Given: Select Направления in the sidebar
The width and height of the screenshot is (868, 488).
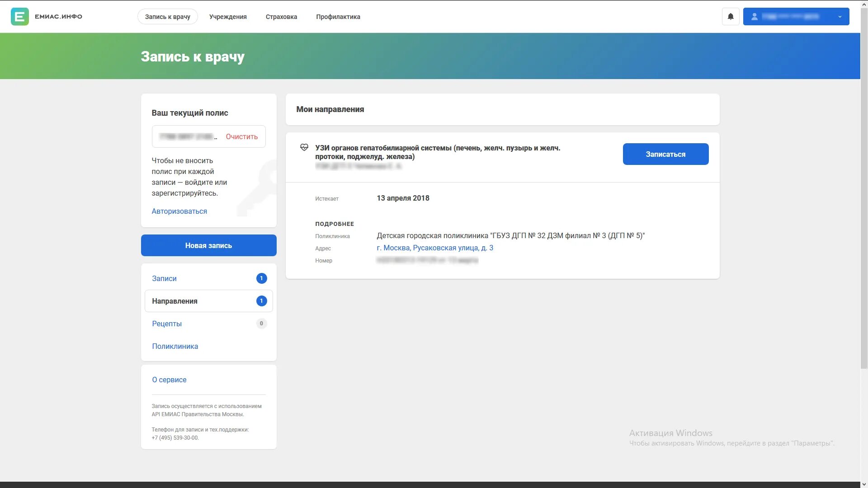Looking at the screenshot, I should [209, 301].
